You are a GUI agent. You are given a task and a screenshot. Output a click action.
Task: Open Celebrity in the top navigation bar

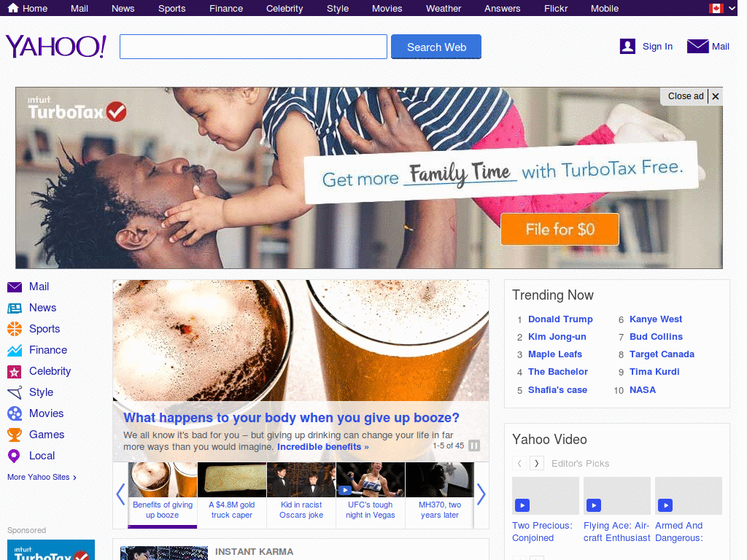(285, 8)
